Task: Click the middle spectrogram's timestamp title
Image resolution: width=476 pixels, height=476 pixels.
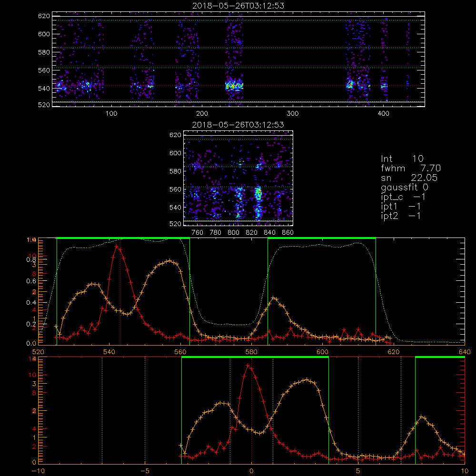Action: [238, 125]
